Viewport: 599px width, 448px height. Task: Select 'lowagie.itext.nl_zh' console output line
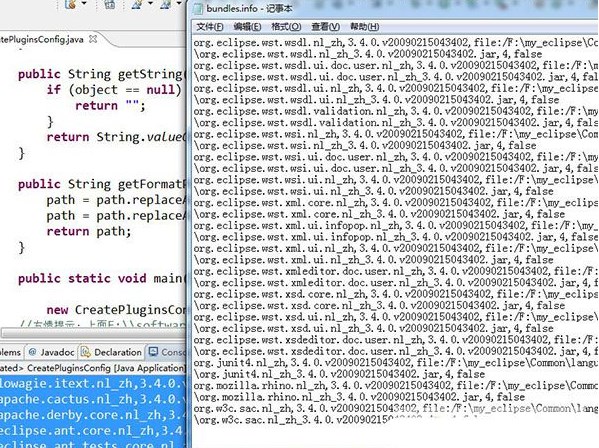click(x=92, y=383)
